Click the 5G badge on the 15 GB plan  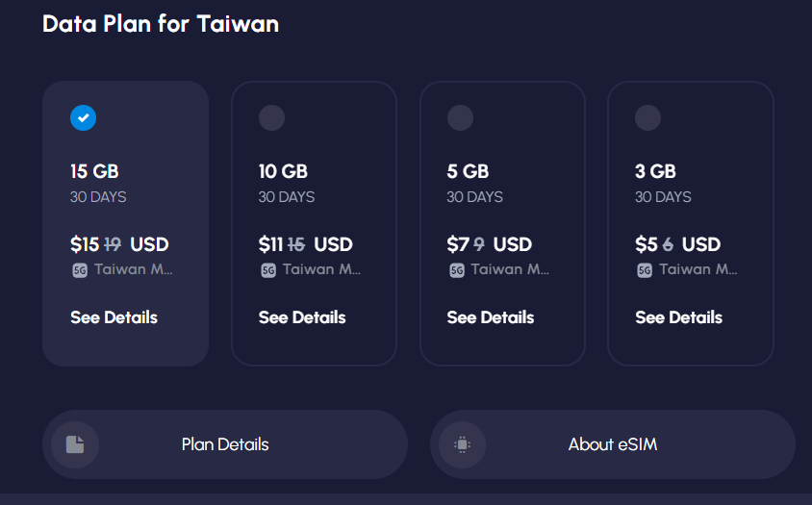pos(80,270)
